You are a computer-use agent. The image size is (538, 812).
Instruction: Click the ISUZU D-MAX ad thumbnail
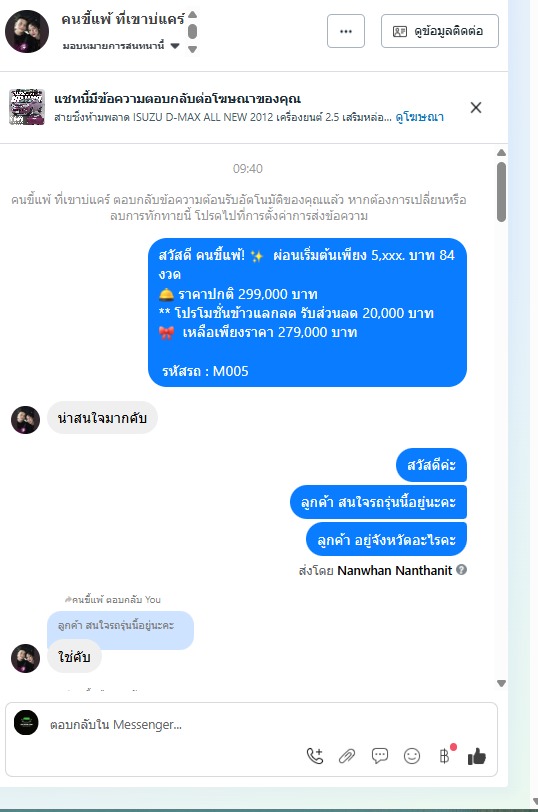click(x=27, y=107)
